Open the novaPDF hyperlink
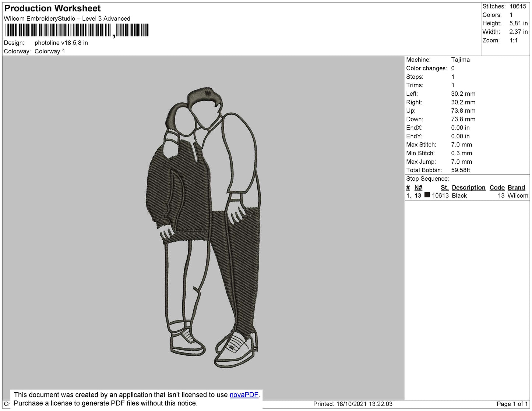Viewport: 532px width, 411px height. (244, 395)
